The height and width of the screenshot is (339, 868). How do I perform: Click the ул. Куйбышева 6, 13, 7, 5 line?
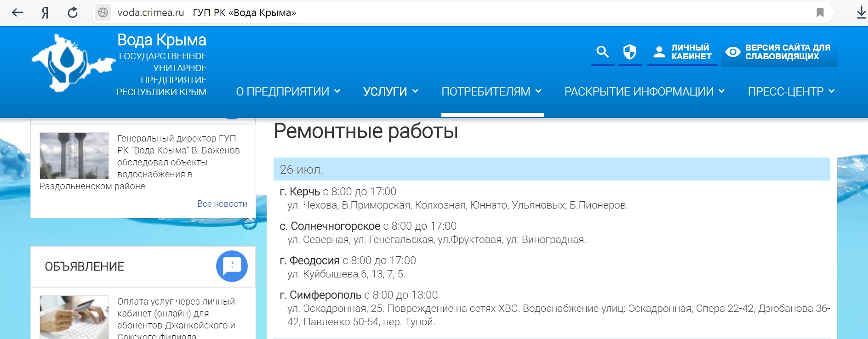click(346, 274)
